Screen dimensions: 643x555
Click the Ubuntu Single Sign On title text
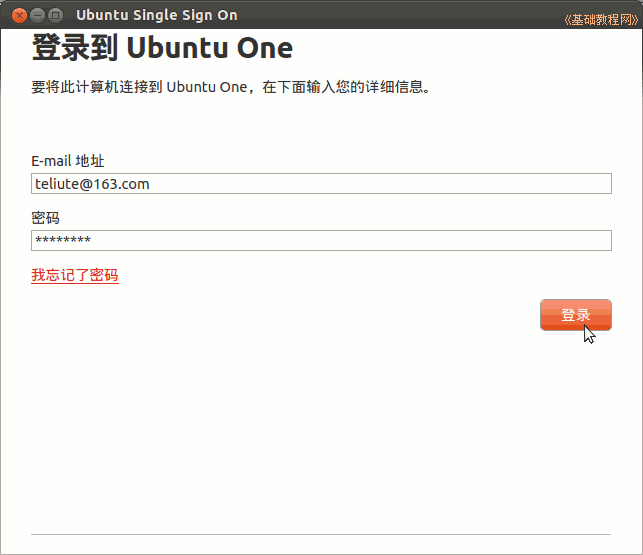coord(157,15)
